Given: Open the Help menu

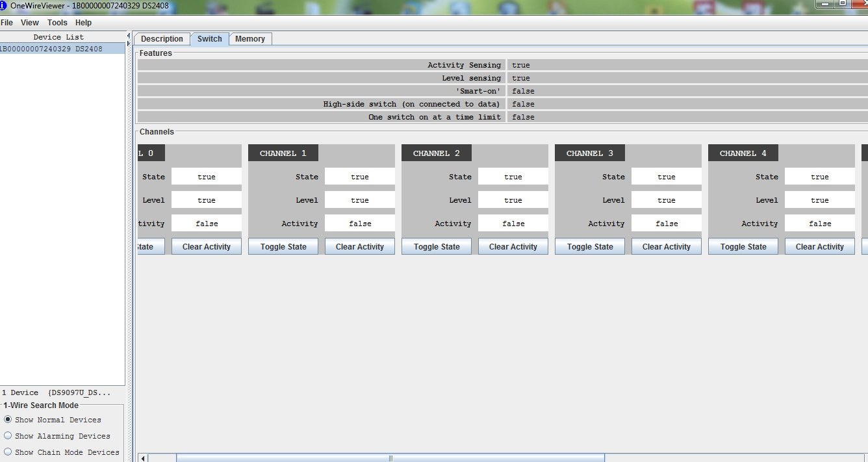Looking at the screenshot, I should [83, 22].
